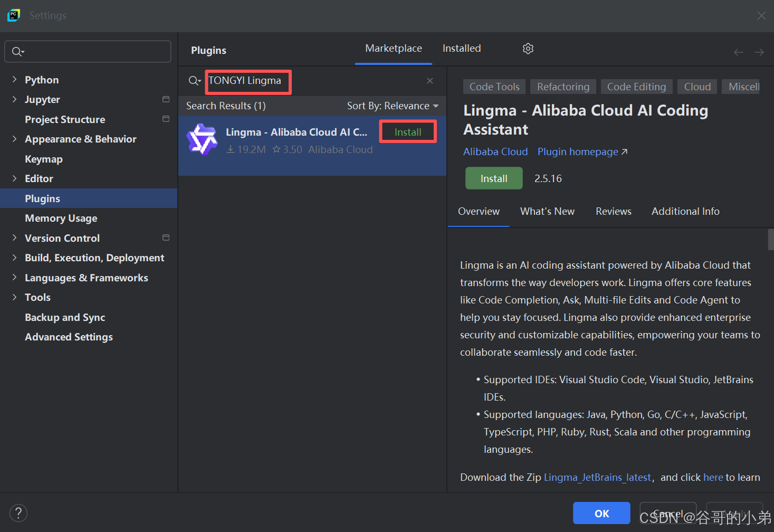Viewport: 774px width, 532px height.
Task: Clear the plugin search text
Action: (430, 81)
